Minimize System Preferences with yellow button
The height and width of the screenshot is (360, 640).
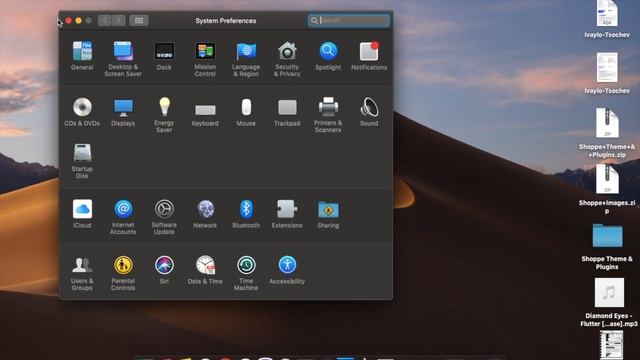coord(78,20)
